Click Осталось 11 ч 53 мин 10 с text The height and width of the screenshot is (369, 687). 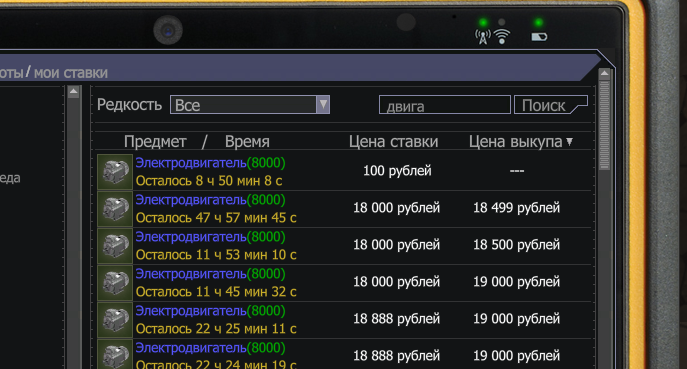pos(216,254)
